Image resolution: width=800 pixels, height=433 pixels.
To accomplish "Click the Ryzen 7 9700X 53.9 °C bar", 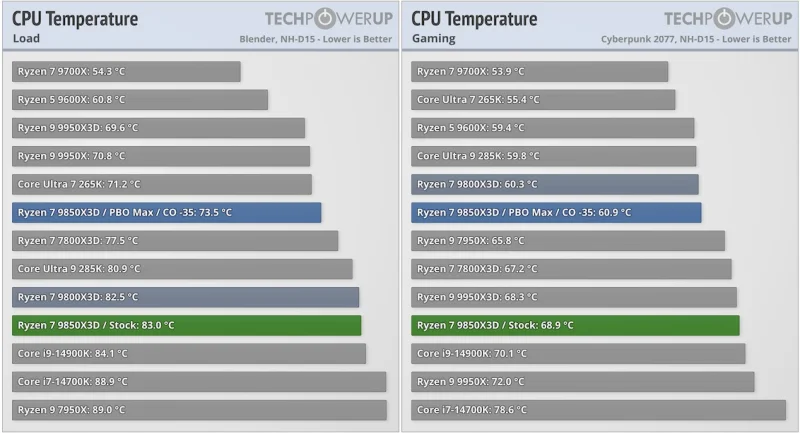I will 540,72.
